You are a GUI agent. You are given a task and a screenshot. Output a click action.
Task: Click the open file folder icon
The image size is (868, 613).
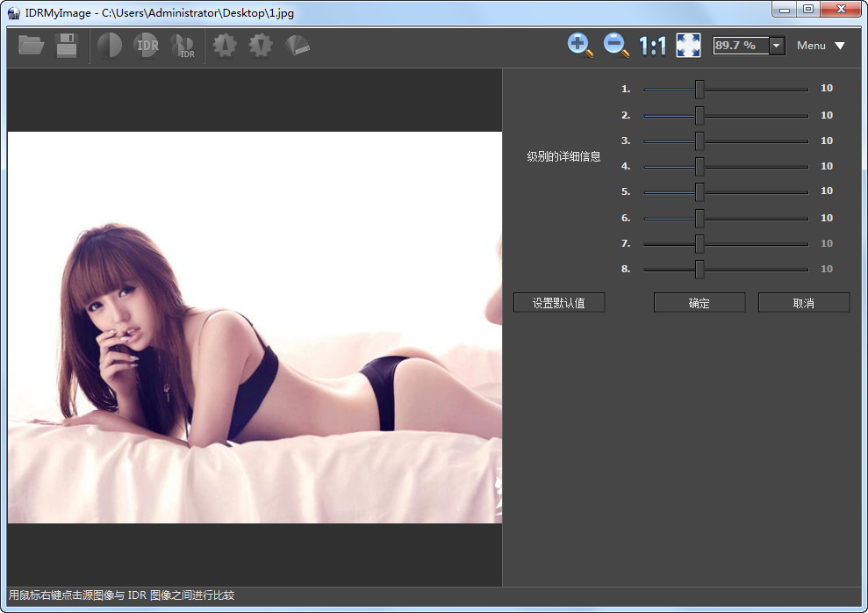coord(32,46)
